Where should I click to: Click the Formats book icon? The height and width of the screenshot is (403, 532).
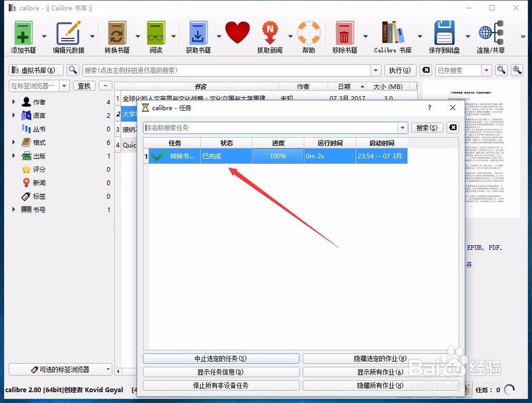26,142
